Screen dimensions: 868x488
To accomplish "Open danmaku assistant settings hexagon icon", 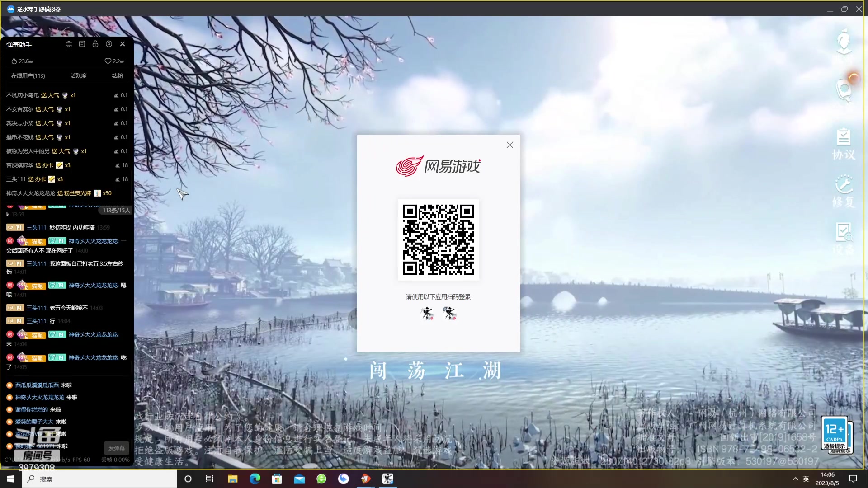I will click(109, 44).
